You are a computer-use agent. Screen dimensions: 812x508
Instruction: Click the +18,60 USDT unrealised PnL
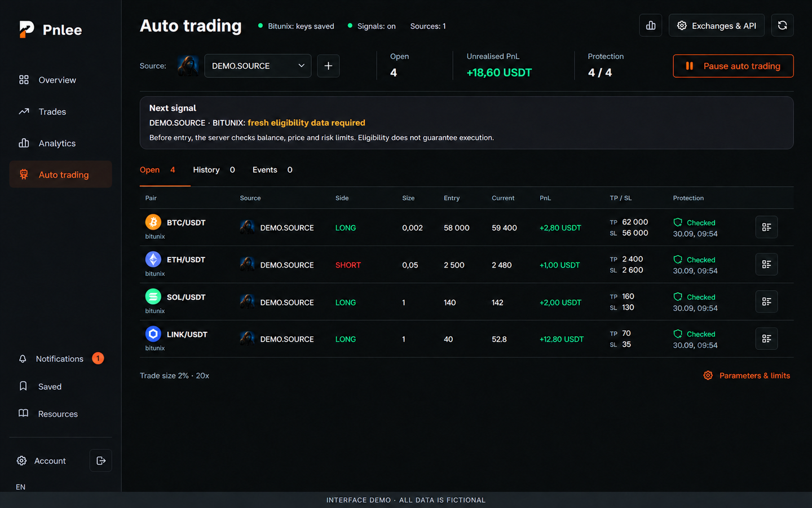499,72
